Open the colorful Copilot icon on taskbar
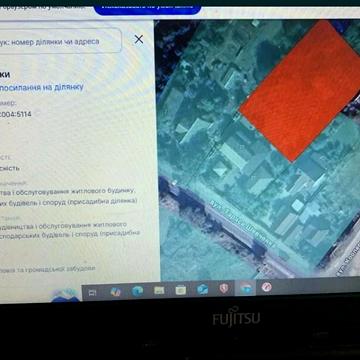360x360 pixels. (x=116, y=292)
